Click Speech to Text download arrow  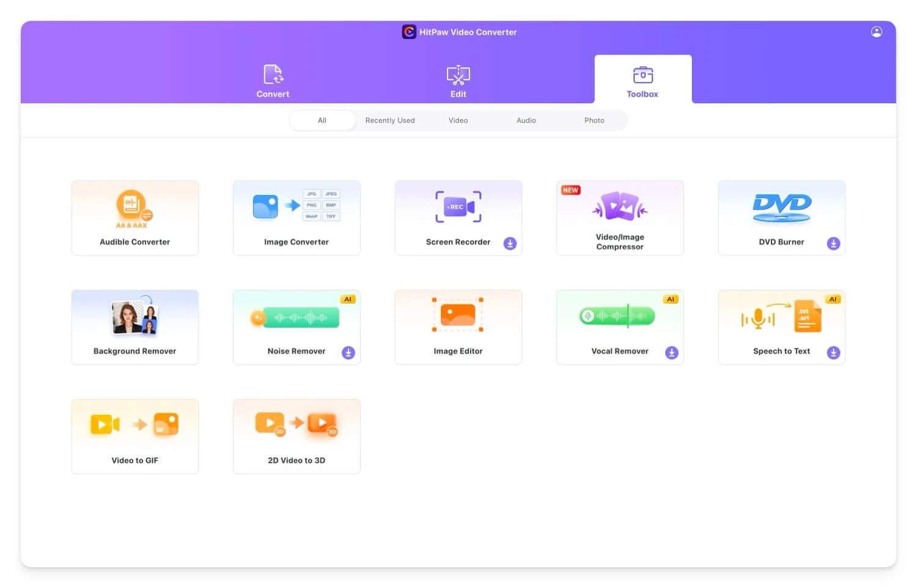833,353
